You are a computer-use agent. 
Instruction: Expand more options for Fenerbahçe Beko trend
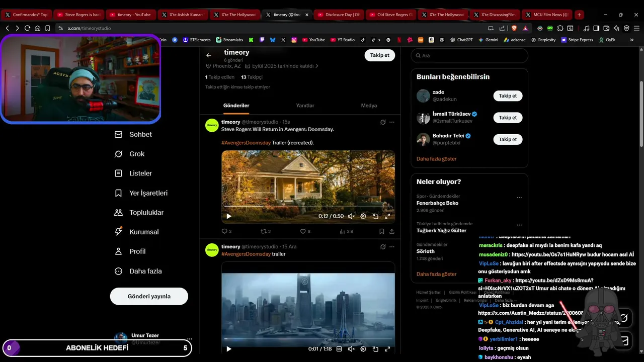pyautogui.click(x=519, y=198)
